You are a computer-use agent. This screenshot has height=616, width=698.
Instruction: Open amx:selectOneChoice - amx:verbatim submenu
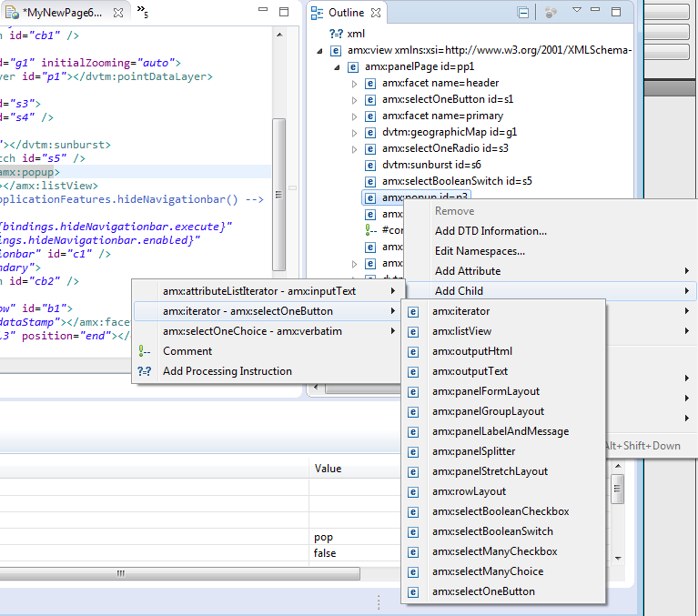pyautogui.click(x=268, y=331)
